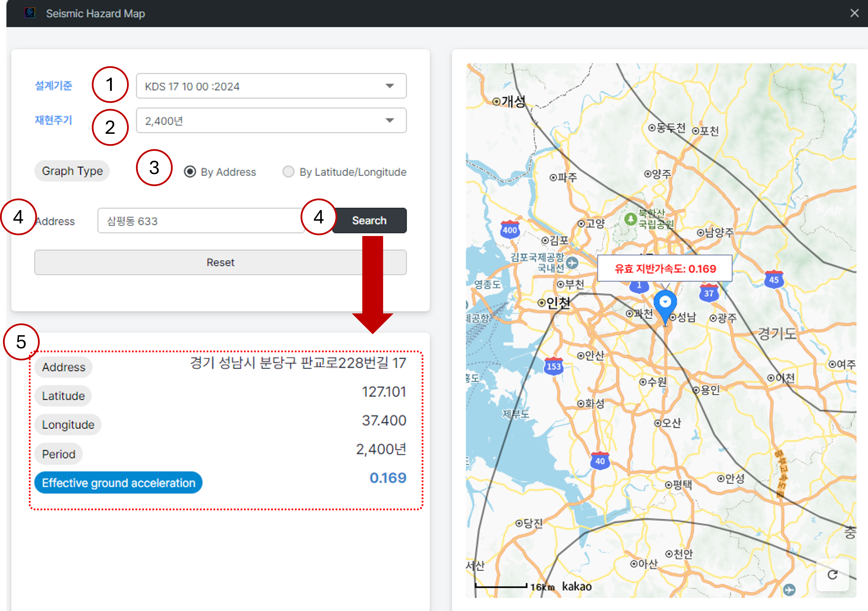This screenshot has height=611, width=868.
Task: Close the Seismic Hazard Map window
Action: tap(854, 13)
